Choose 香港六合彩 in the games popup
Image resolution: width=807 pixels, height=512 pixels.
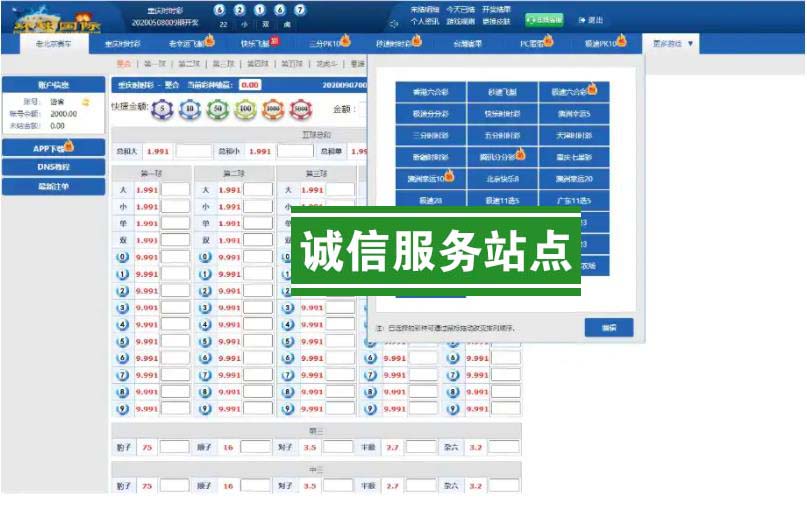pos(432,91)
